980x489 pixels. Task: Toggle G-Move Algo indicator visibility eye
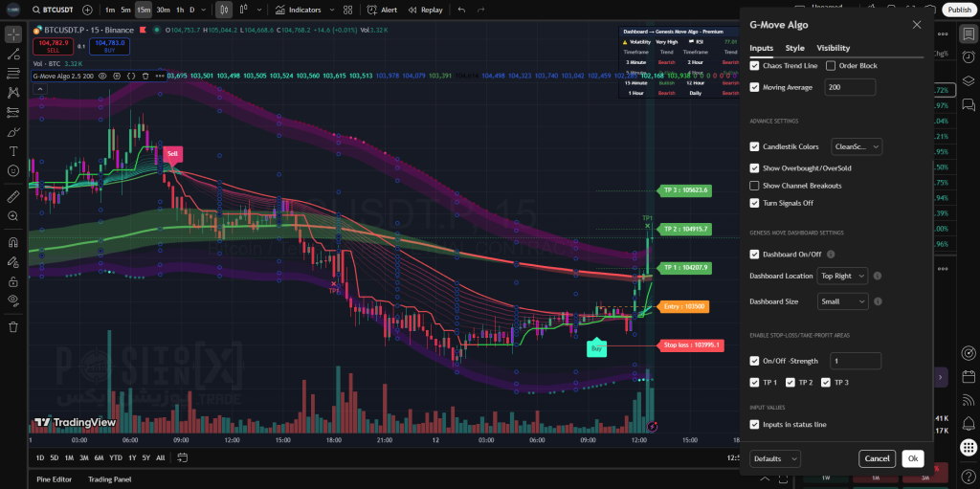pos(103,76)
